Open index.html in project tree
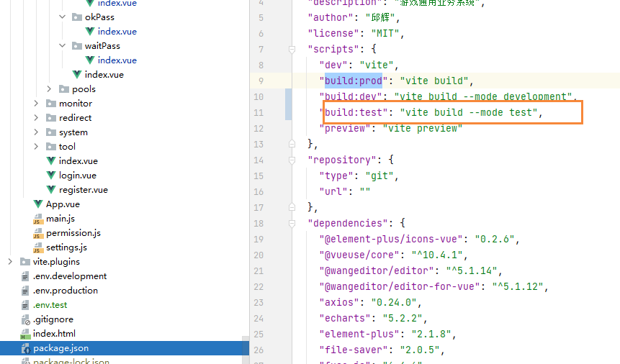The image size is (620, 364). pyautogui.click(x=54, y=334)
